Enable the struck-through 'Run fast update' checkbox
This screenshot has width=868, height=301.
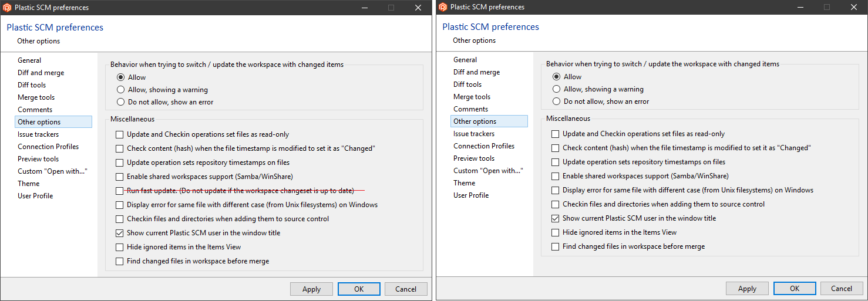(120, 191)
